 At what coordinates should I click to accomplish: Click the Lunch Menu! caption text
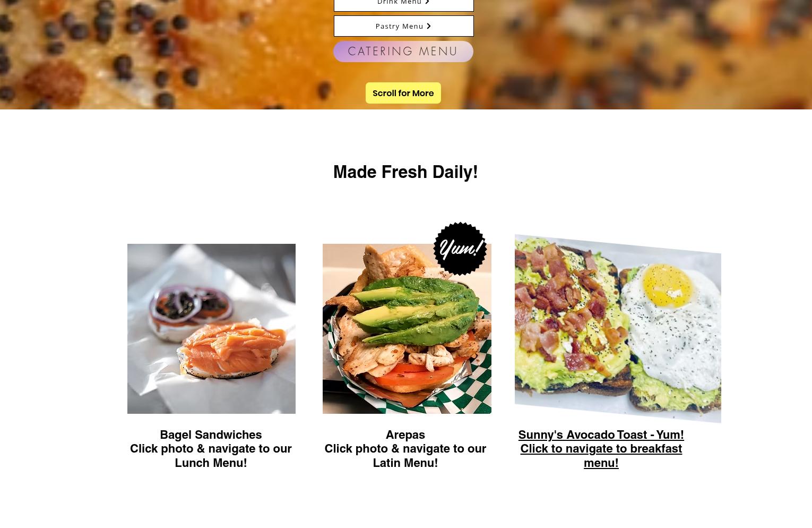pyautogui.click(x=211, y=463)
